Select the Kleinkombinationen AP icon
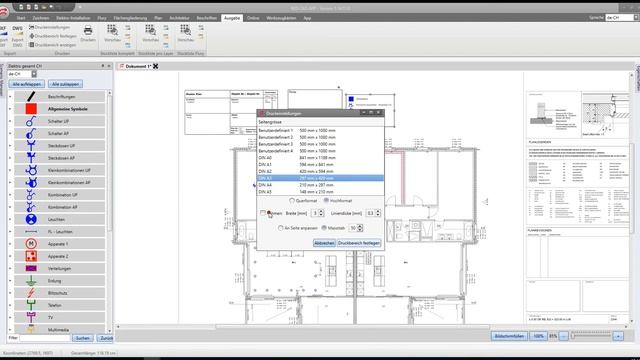640x360 pixels. (31, 182)
